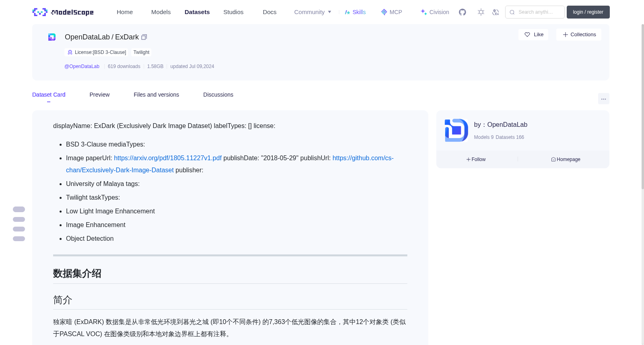
Task: Click the 'Datasets 166' count text
Action: click(510, 137)
